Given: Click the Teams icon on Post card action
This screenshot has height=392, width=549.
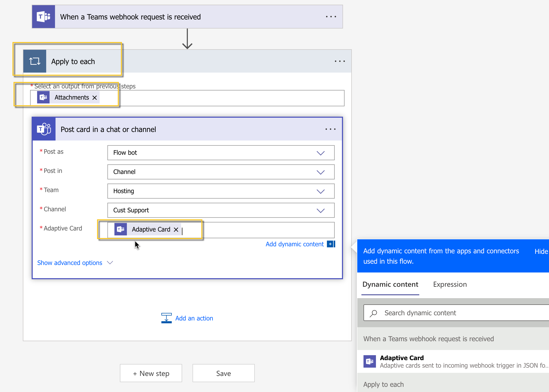Looking at the screenshot, I should pos(44,129).
